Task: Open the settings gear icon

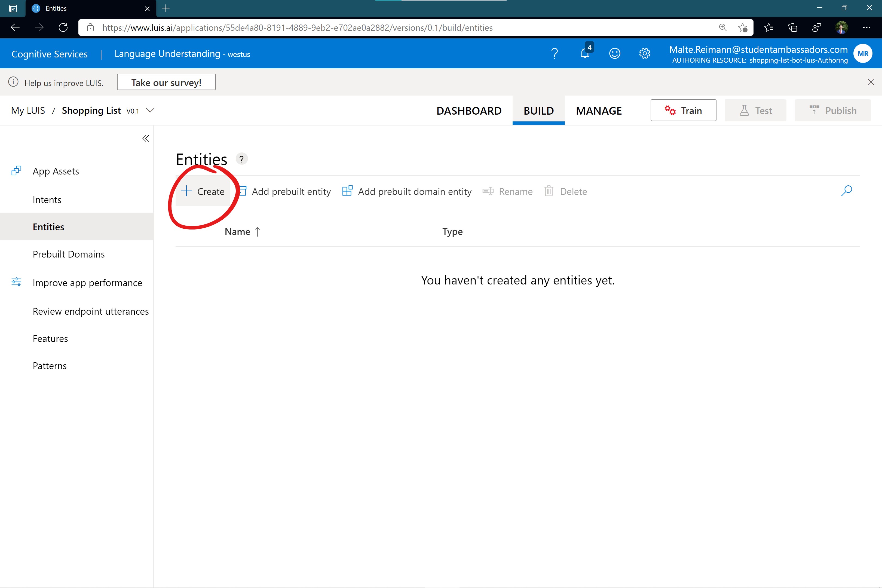Action: pyautogui.click(x=644, y=54)
